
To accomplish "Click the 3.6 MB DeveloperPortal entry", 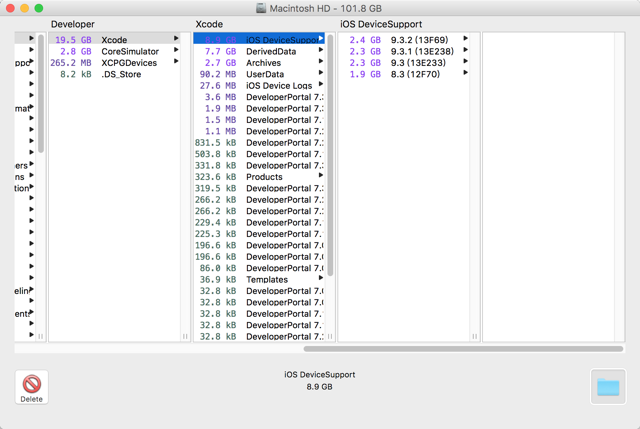I will [259, 97].
